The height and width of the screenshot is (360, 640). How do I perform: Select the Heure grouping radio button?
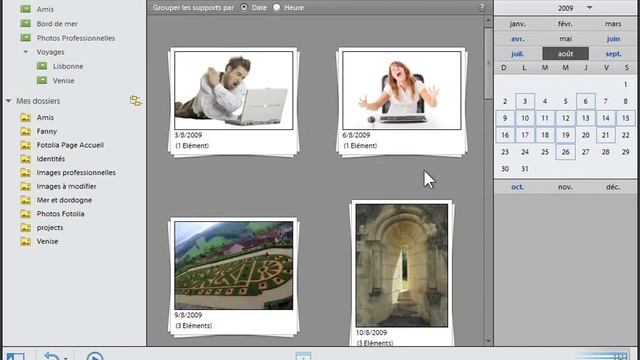(x=277, y=7)
